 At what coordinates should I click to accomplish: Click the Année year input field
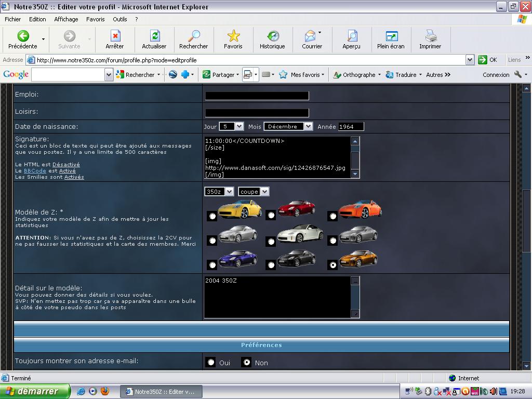coord(351,127)
